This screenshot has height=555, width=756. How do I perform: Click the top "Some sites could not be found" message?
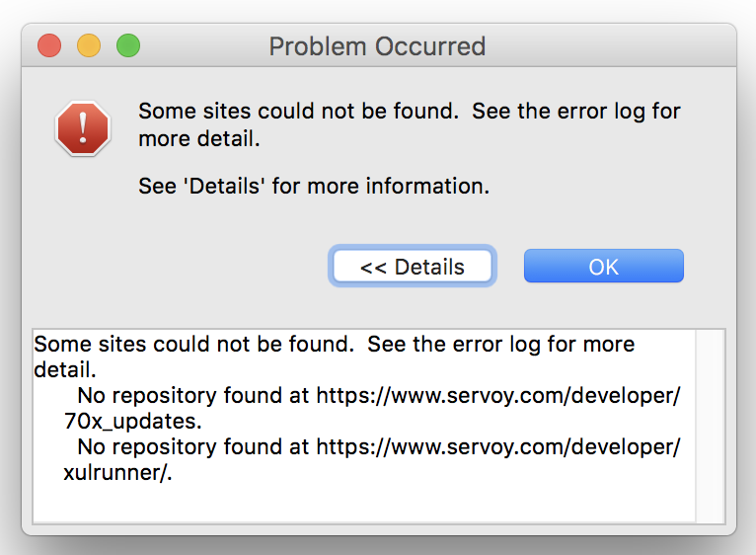(x=298, y=112)
